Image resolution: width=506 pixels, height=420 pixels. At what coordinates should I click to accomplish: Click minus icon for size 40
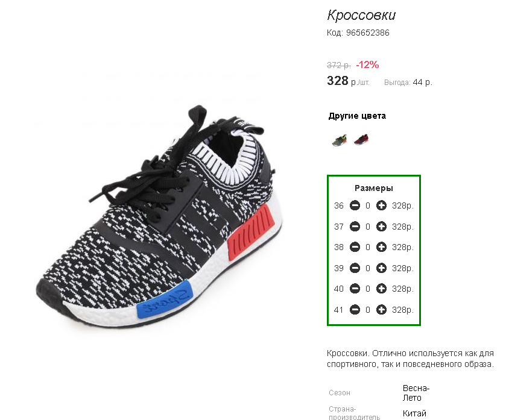(355, 289)
